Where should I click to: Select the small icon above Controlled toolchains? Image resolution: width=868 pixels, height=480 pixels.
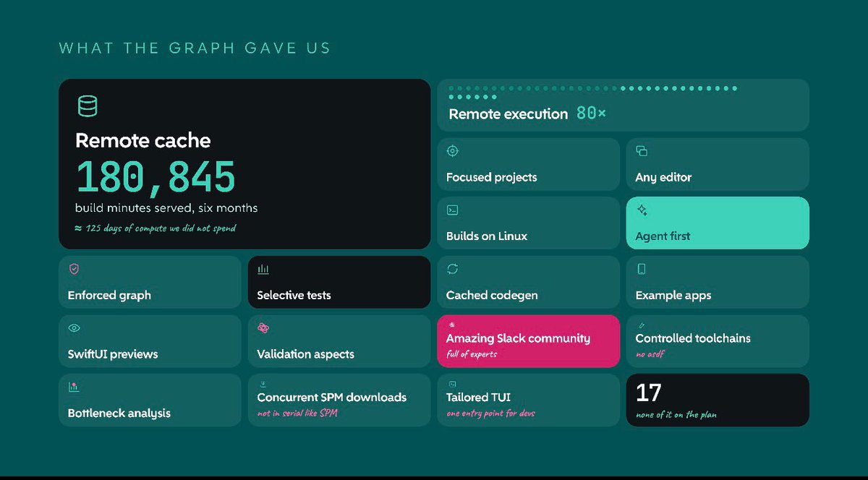click(x=640, y=326)
